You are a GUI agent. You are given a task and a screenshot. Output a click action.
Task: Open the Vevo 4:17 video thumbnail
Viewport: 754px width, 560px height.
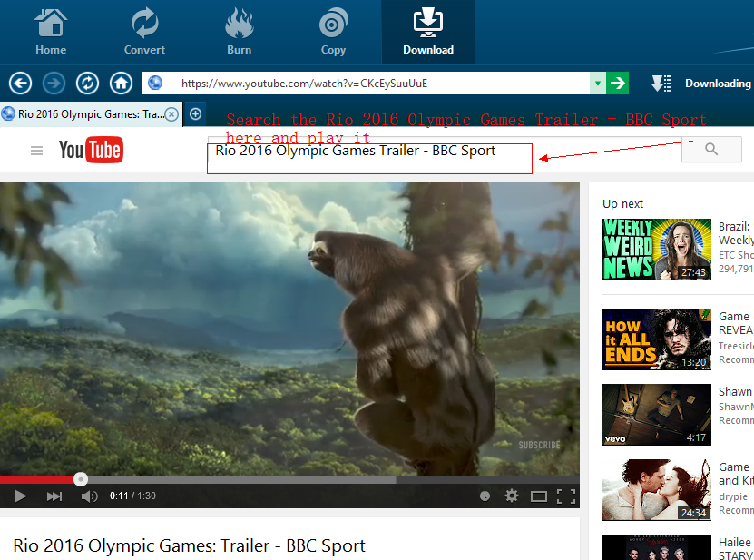[656, 415]
